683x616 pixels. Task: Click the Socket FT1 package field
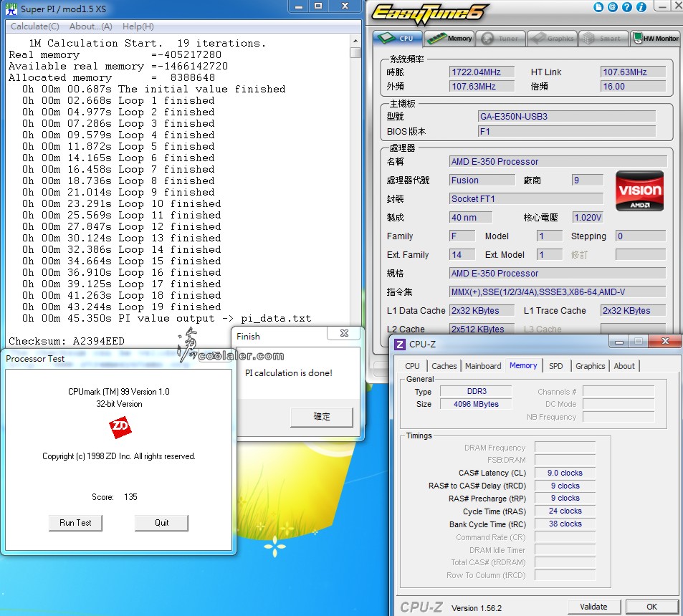coord(526,199)
